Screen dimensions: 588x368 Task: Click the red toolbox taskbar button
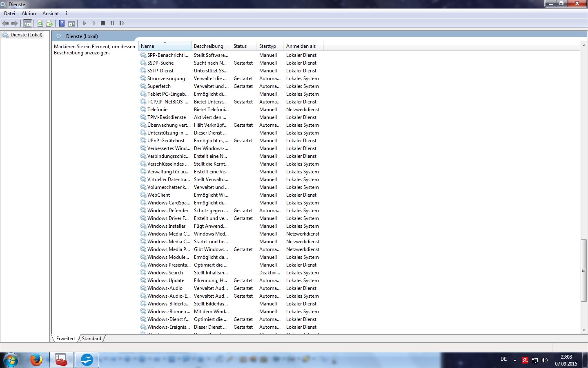tap(62, 360)
